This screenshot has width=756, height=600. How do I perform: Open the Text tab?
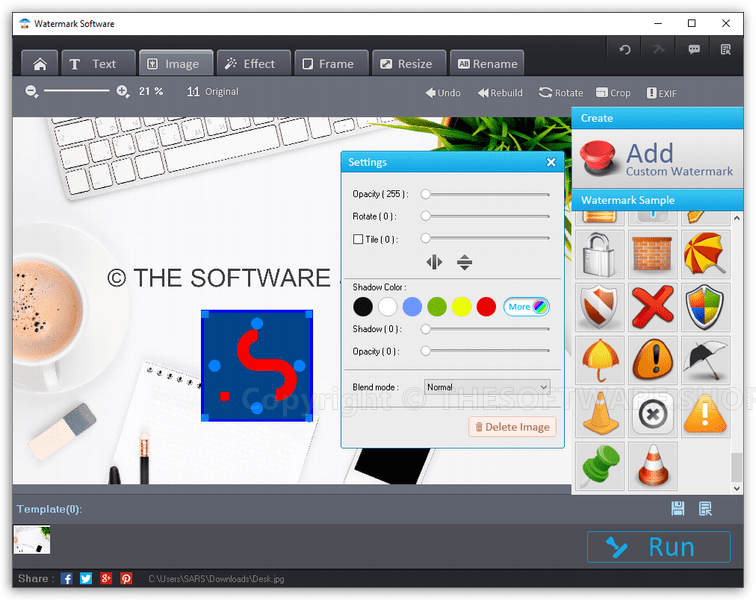point(98,64)
